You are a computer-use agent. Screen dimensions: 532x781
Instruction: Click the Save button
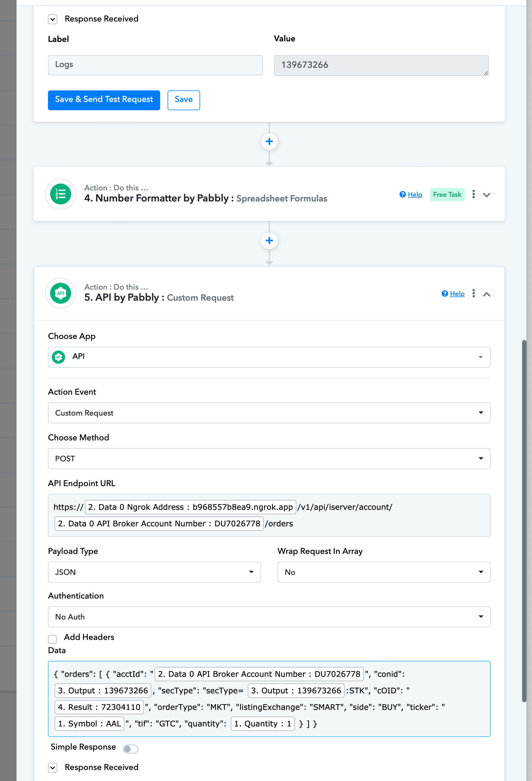point(184,100)
